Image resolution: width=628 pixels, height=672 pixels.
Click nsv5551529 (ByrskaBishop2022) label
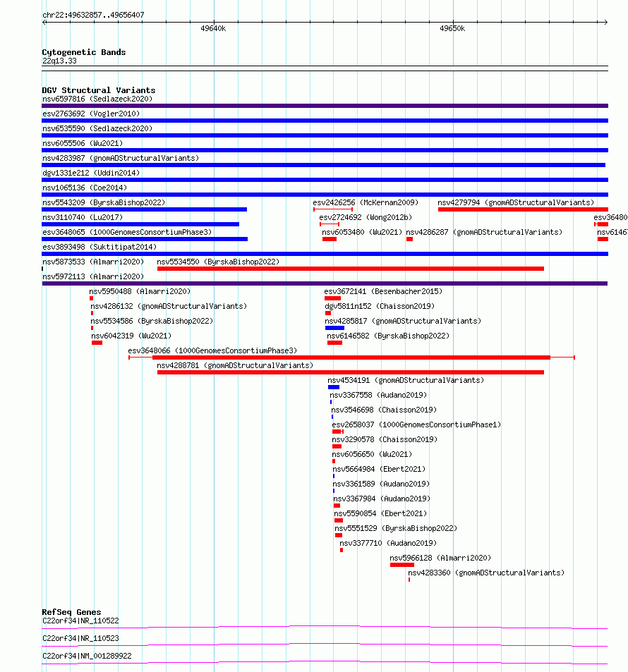click(x=396, y=528)
